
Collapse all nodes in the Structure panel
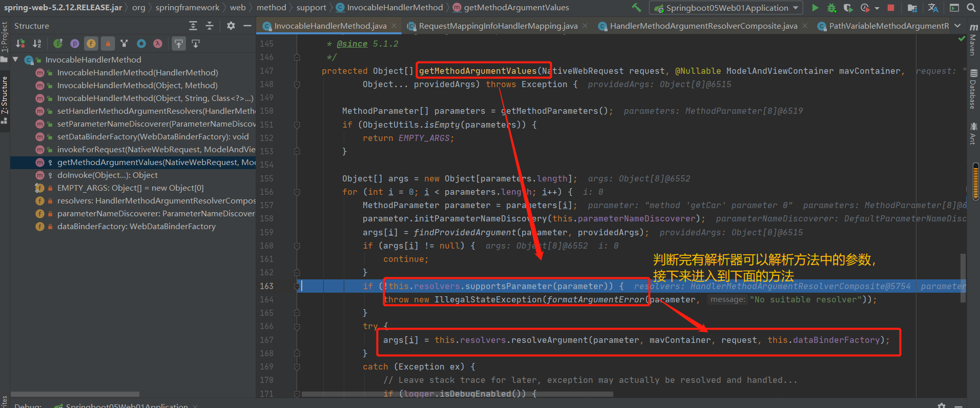click(x=210, y=26)
